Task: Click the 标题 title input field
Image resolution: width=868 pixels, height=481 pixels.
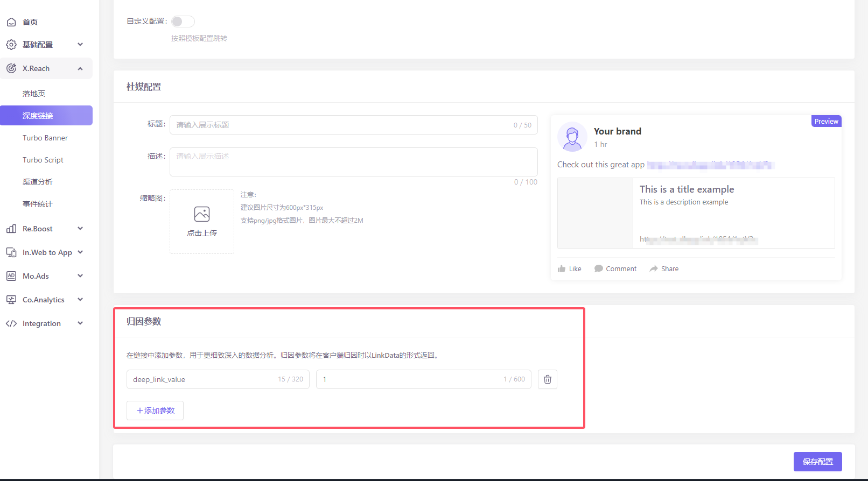Action: [342, 125]
